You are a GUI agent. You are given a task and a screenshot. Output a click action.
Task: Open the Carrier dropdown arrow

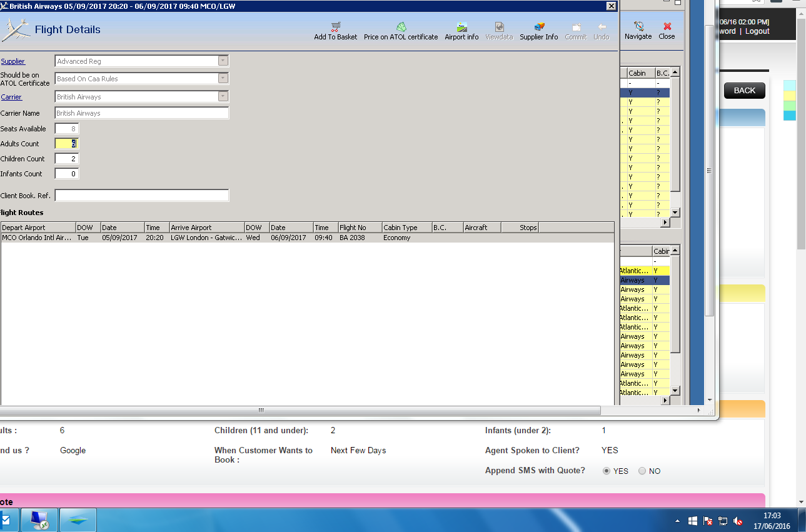tap(223, 97)
